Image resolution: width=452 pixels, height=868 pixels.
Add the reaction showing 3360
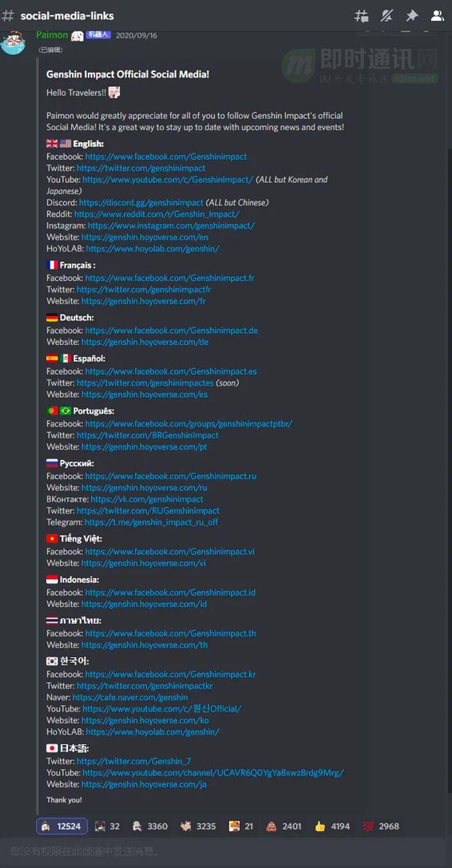149,826
